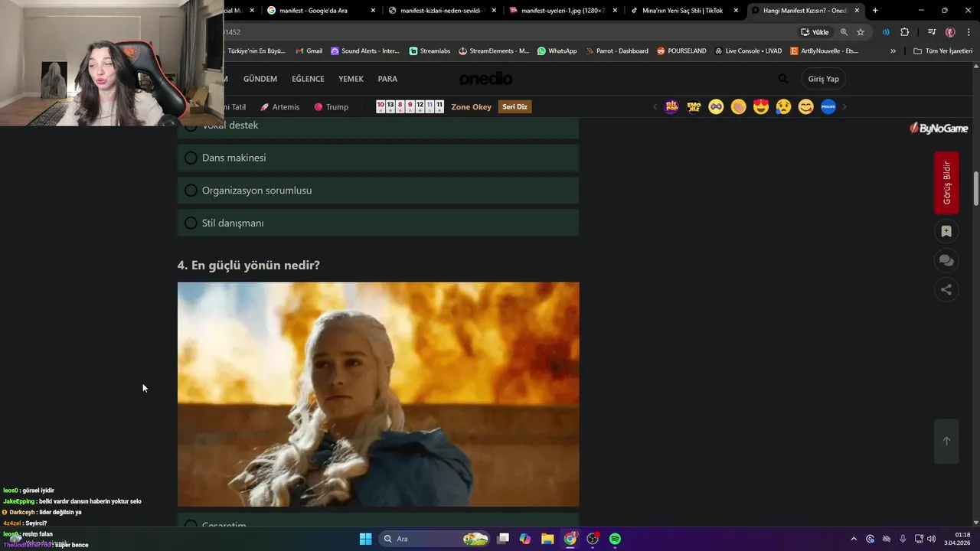Image resolution: width=980 pixels, height=551 pixels.
Task: Open OBS Studio from the taskbar
Action: point(593,539)
